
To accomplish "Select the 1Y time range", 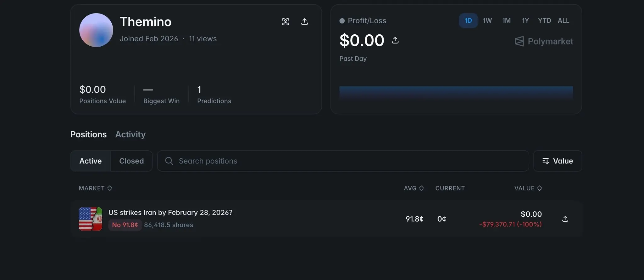I will (x=525, y=20).
